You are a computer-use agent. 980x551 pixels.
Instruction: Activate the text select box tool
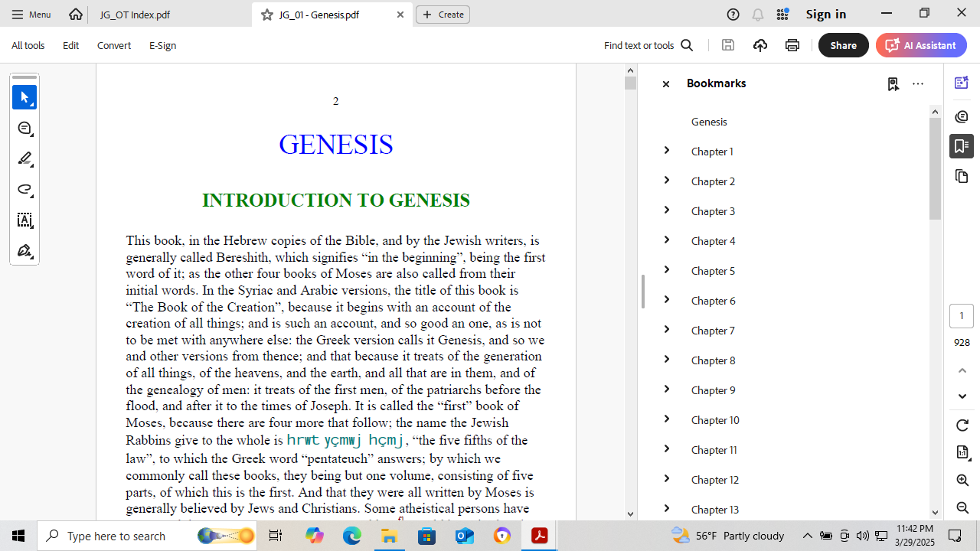click(24, 220)
